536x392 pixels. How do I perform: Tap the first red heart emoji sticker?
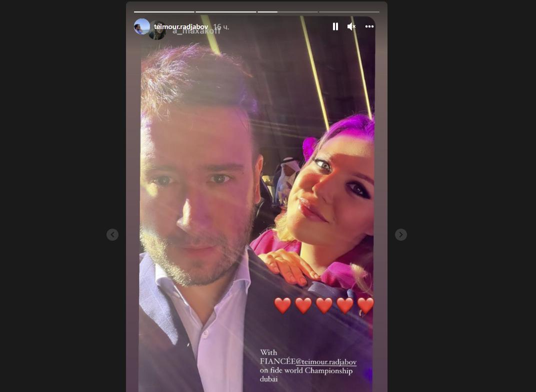(x=282, y=305)
